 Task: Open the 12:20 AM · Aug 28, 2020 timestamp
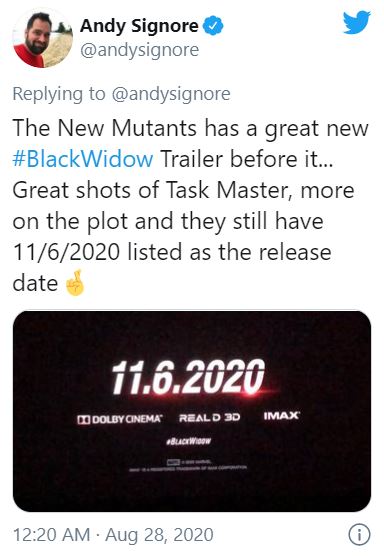pos(113,535)
